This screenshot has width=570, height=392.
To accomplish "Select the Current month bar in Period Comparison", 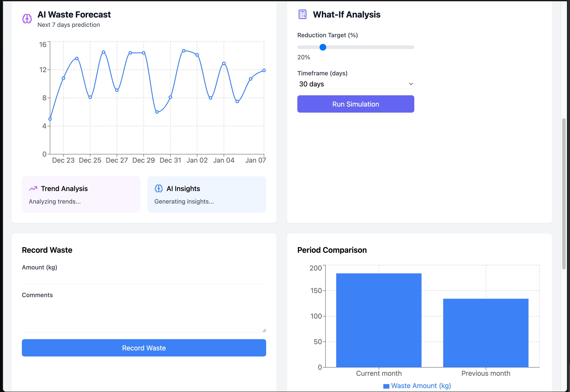I will [379, 319].
